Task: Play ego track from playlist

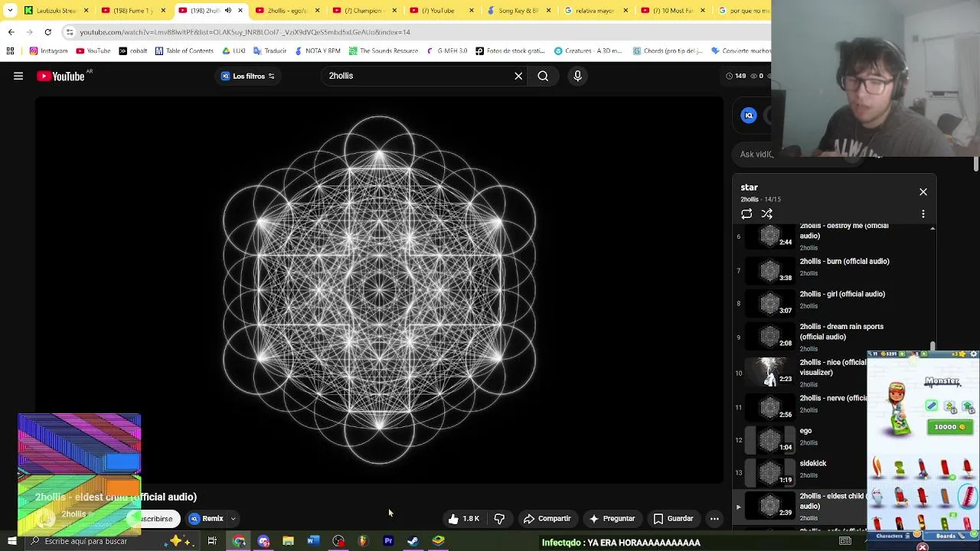Action: 800,439
